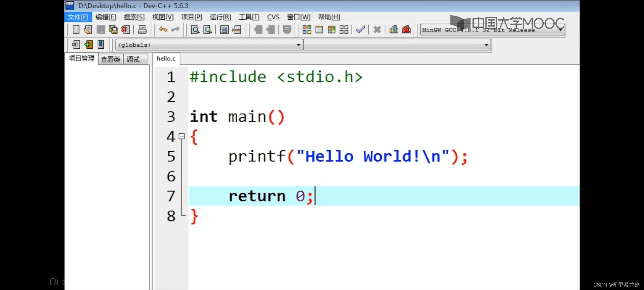Click the Compile & Run multicolor icon

pyautogui.click(x=332, y=30)
